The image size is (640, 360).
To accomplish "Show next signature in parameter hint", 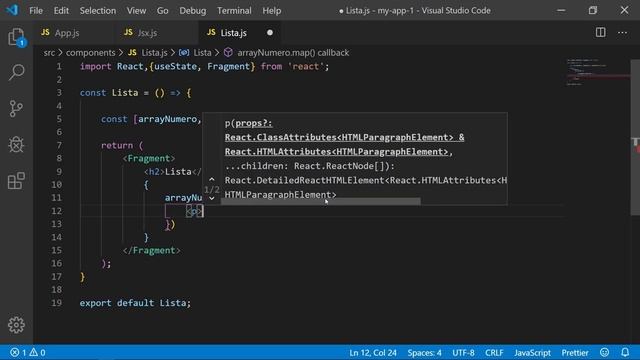I will (x=211, y=198).
